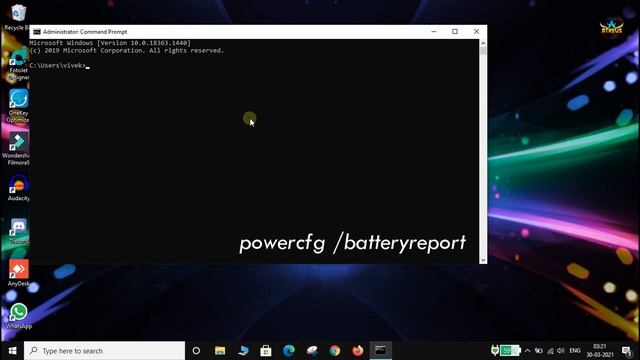Show hidden system tray icons
640x360 pixels.
pyautogui.click(x=527, y=351)
